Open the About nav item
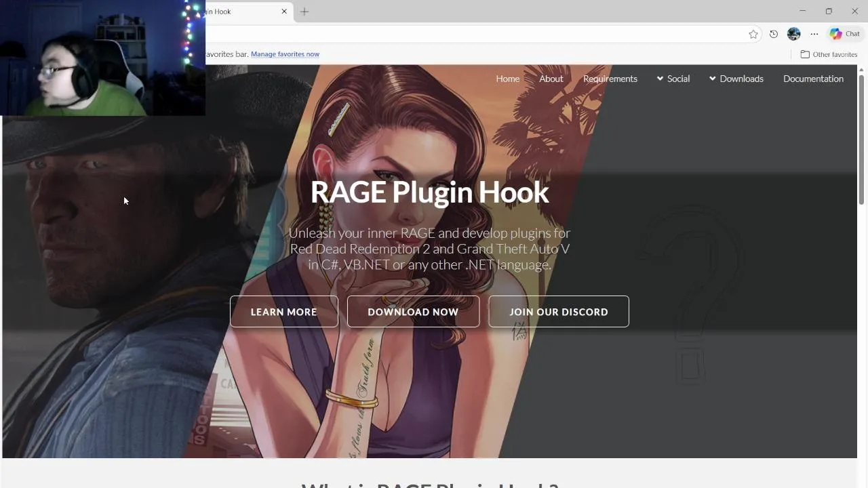This screenshot has width=868, height=488. (x=551, y=79)
